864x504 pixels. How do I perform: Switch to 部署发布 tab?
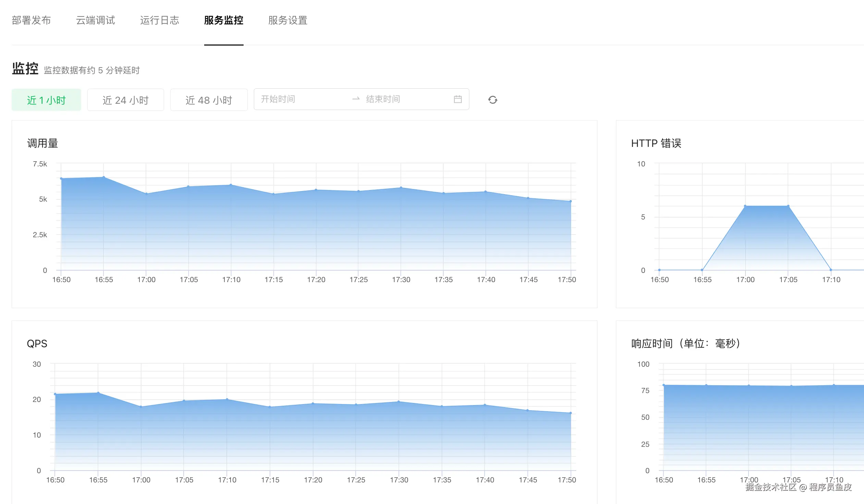(31, 21)
